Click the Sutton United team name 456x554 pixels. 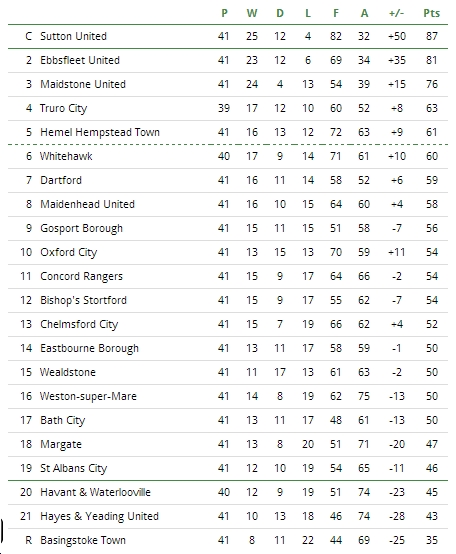point(73,36)
